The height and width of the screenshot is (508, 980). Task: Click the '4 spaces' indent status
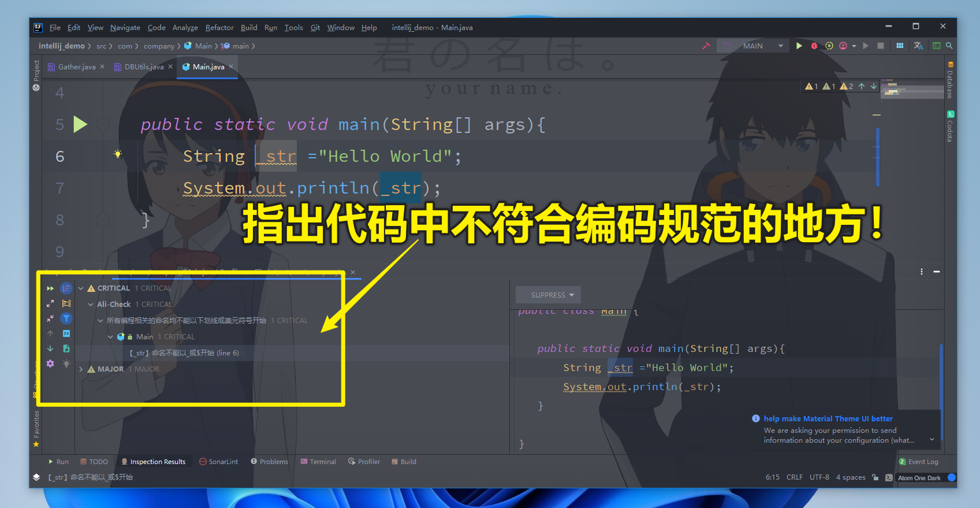[851, 477]
